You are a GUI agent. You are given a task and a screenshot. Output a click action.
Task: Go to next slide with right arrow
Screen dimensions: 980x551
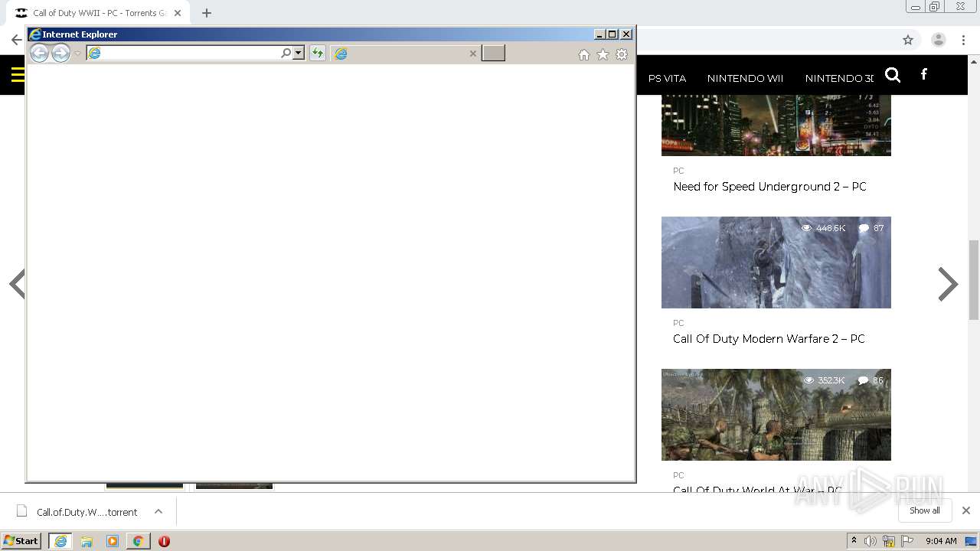pos(948,284)
